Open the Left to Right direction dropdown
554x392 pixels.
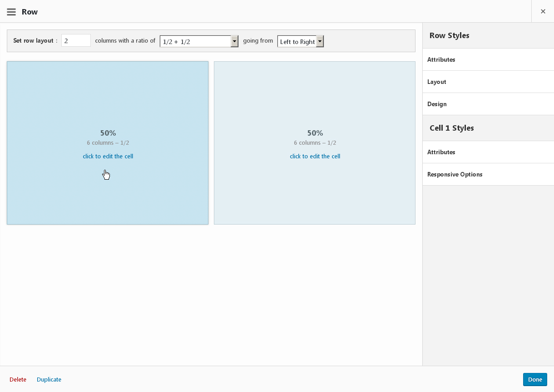pos(301,41)
